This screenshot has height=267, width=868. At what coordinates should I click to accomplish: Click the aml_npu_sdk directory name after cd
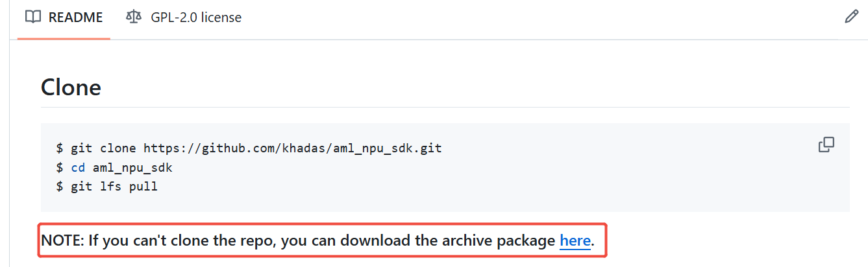click(x=132, y=168)
